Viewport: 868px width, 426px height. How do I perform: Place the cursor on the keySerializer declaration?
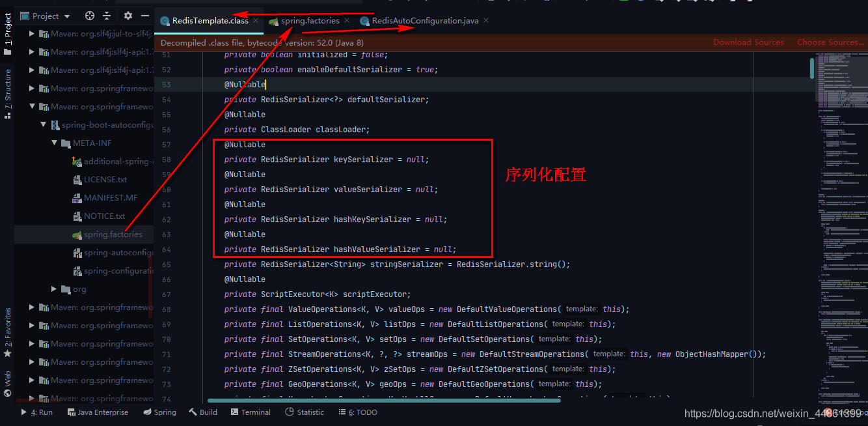point(327,160)
